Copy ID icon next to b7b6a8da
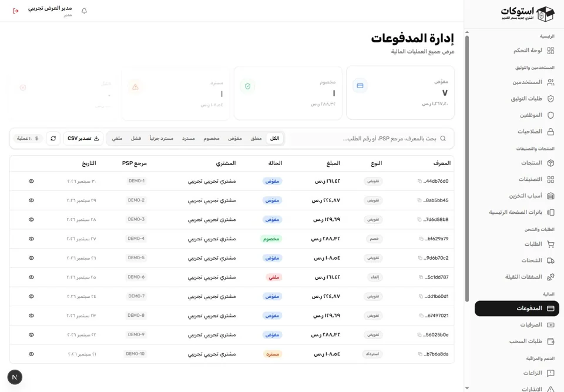 [x=420, y=354]
